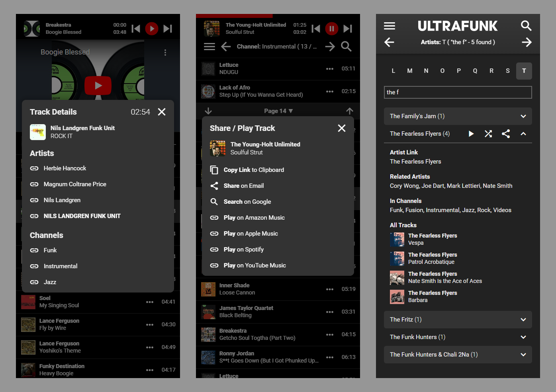This screenshot has width=556, height=392.
Task: Pause the Soulful Strut track
Action: point(332,29)
